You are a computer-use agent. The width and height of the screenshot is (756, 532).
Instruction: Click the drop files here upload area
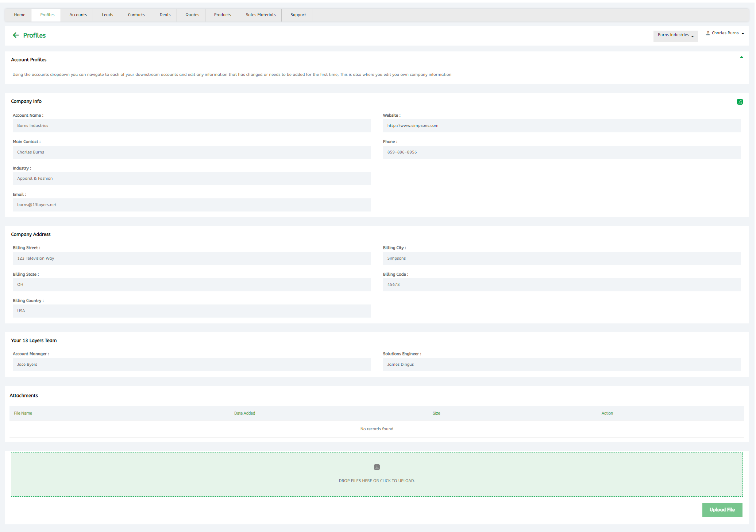point(377,481)
